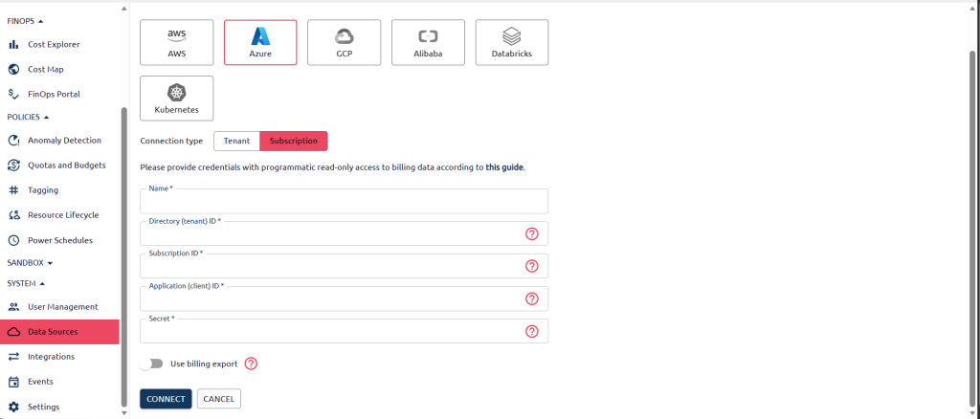980x419 pixels.
Task: Collapse the FINOPS menu section
Action: pyautogui.click(x=26, y=21)
